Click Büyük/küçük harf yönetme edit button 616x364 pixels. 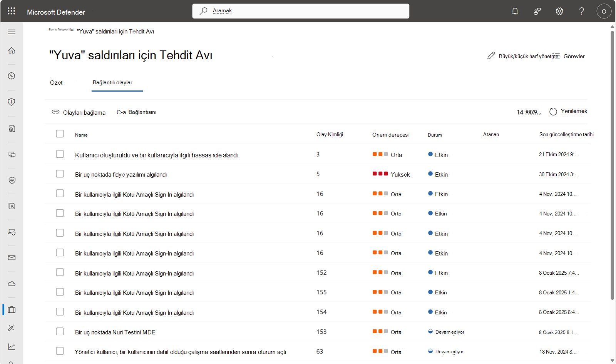point(523,56)
